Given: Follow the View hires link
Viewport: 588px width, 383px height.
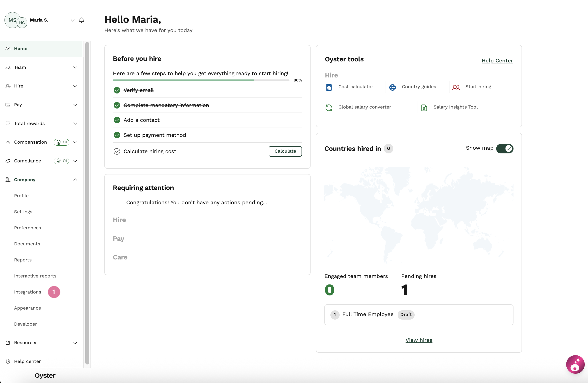Looking at the screenshot, I should [419, 340].
